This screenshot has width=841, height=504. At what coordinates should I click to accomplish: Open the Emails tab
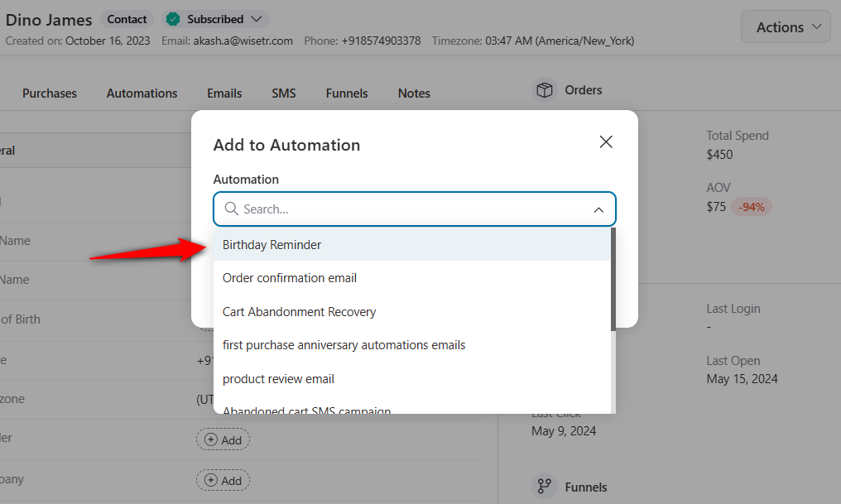coord(224,94)
